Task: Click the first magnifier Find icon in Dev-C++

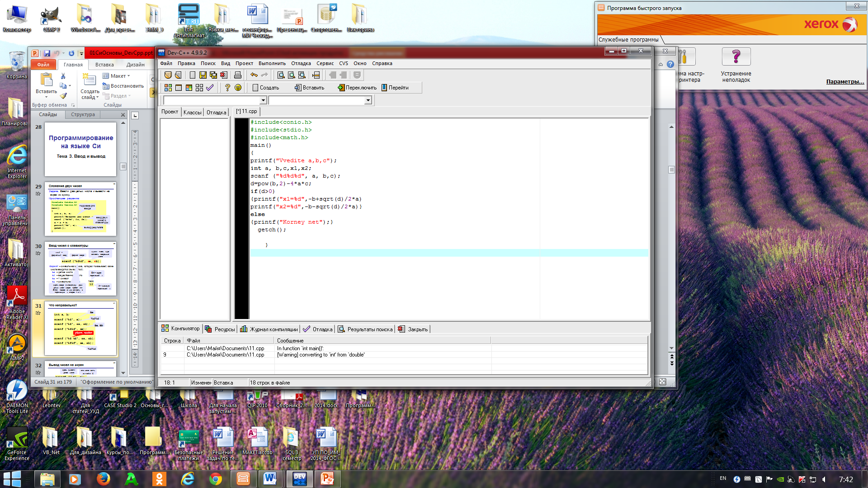Action: 281,75
